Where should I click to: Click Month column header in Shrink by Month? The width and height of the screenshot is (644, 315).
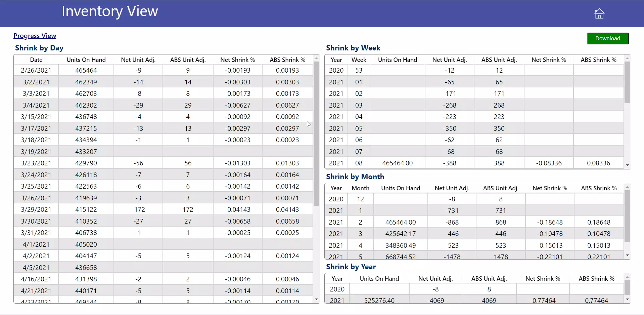tap(360, 188)
